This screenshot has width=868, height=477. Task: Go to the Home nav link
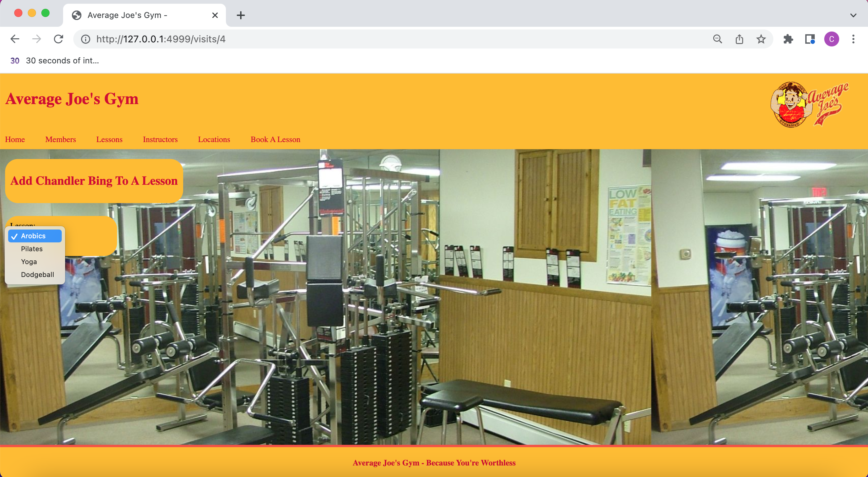coord(15,139)
